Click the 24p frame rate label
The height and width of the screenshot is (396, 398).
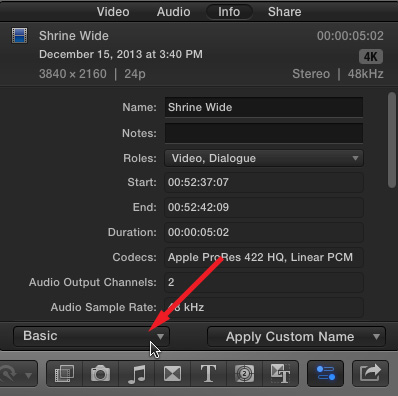tap(135, 74)
